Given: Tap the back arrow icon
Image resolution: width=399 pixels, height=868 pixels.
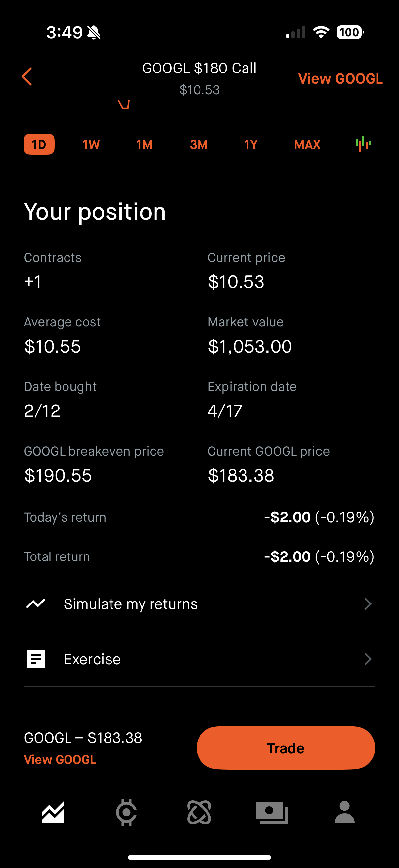Looking at the screenshot, I should (x=27, y=76).
